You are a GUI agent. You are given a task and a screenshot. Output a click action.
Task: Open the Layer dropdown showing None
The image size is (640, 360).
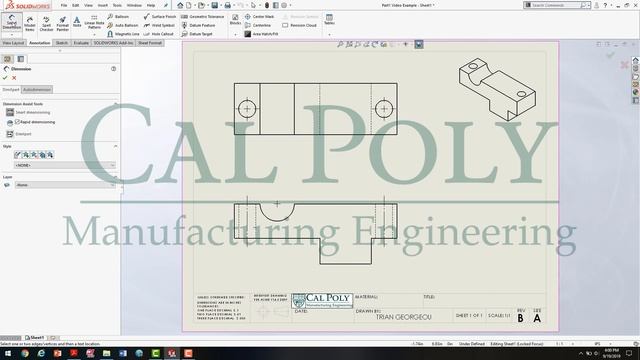[x=65, y=185]
